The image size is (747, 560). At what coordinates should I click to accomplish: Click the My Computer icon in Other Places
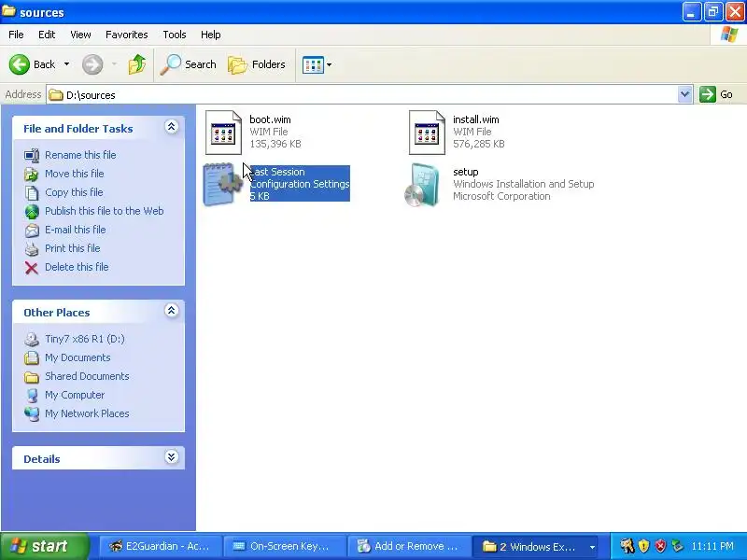pos(32,395)
